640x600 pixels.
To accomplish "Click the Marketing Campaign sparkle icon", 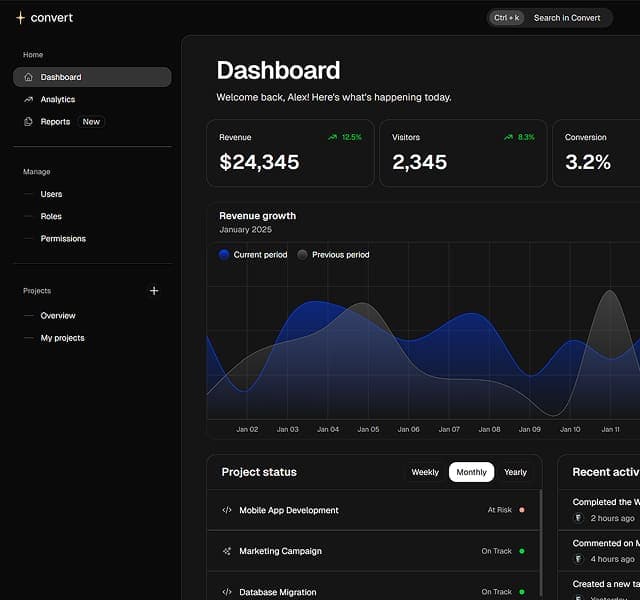I will point(227,551).
